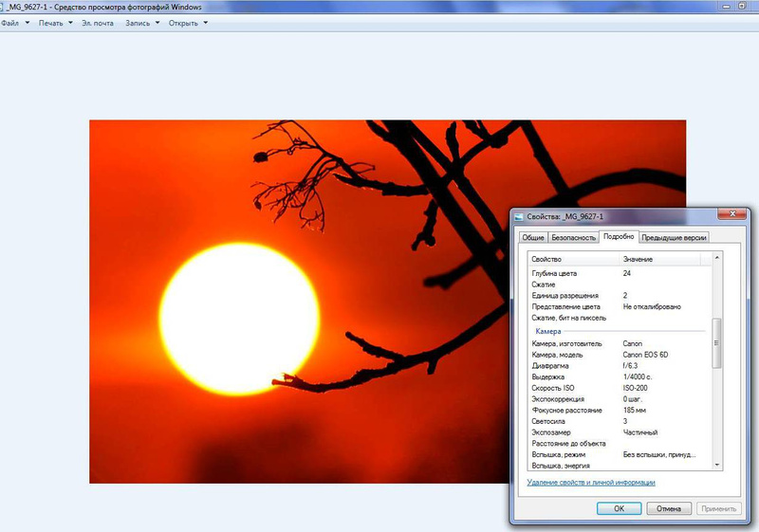Image resolution: width=759 pixels, height=532 pixels.
Task: Select the Подробно tab
Action: (x=618, y=236)
